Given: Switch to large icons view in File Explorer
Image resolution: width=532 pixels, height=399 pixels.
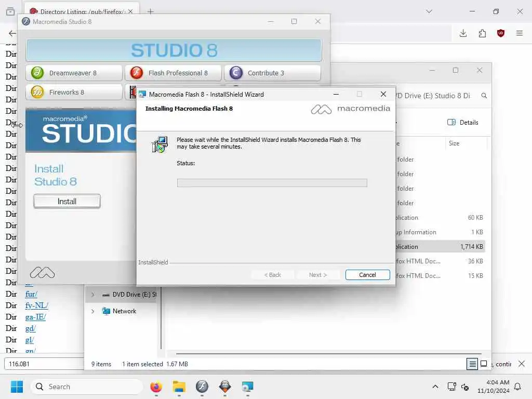Looking at the screenshot, I should (x=484, y=364).
